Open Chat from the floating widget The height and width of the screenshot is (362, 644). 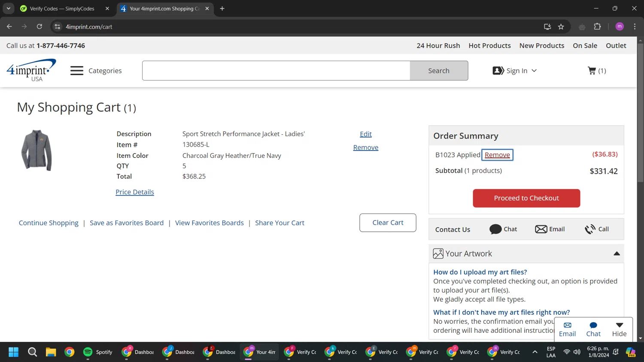tap(593, 329)
